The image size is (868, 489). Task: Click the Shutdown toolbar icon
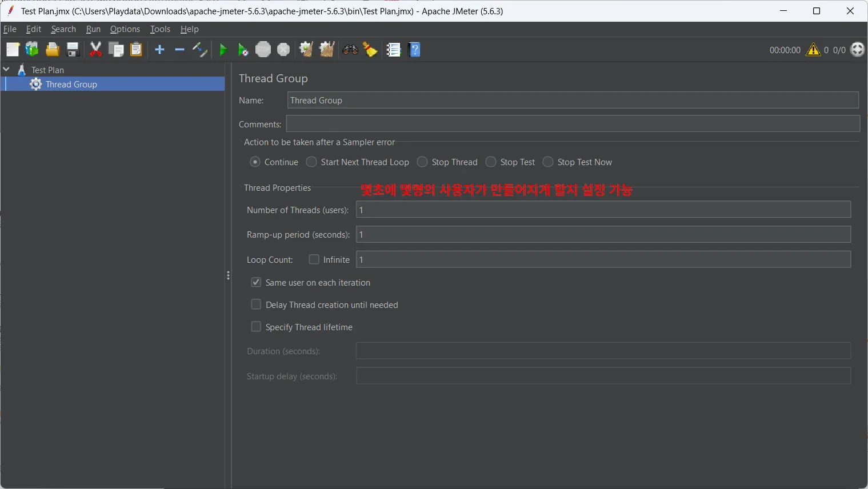click(283, 50)
